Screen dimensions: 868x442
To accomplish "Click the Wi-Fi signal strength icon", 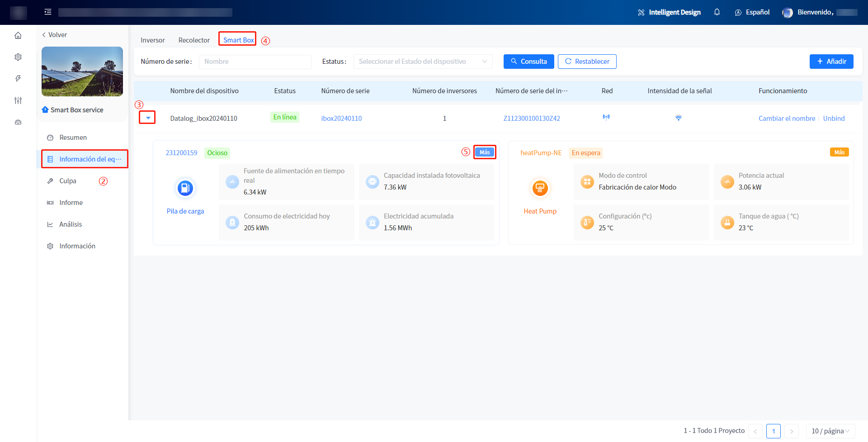I will 679,118.
